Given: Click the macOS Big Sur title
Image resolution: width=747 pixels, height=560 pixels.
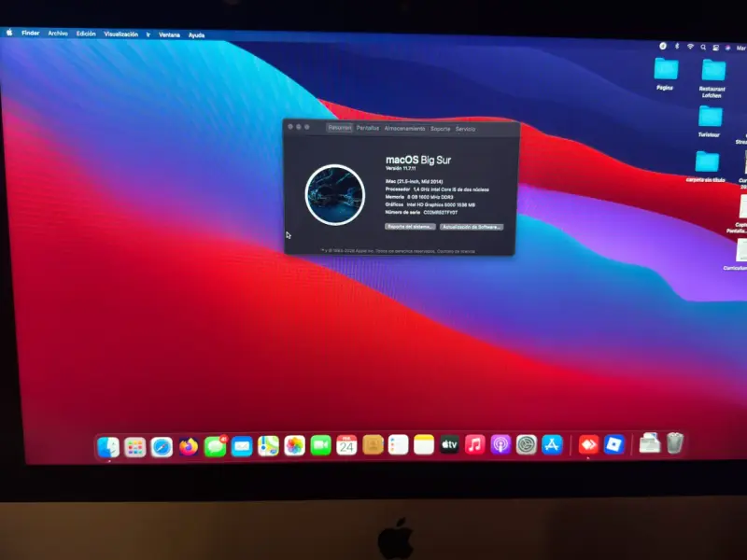Looking at the screenshot, I should click(x=417, y=160).
